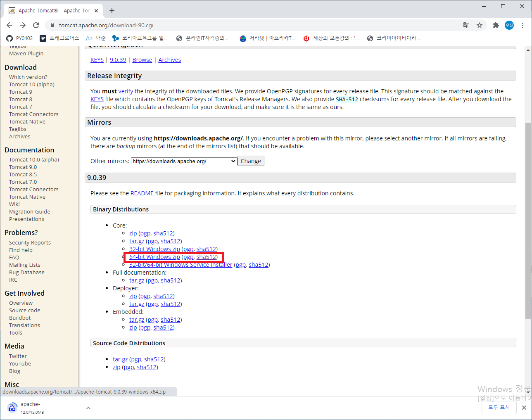
Task: Open Tomcat 8 download sidebar link
Action: (21, 99)
